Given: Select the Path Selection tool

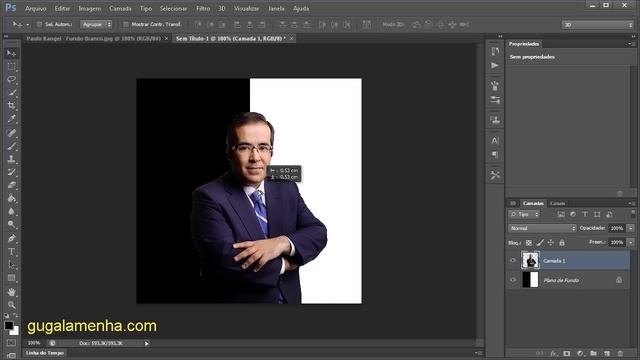Looking at the screenshot, I should coord(11,265).
